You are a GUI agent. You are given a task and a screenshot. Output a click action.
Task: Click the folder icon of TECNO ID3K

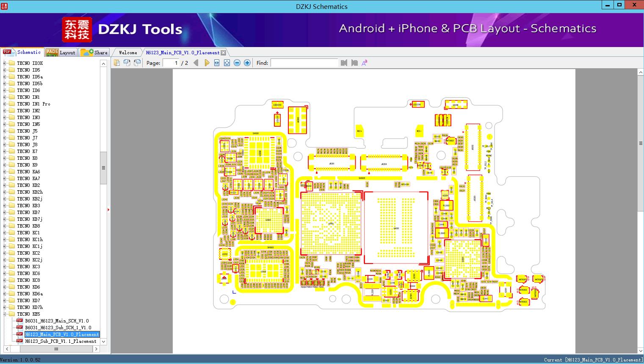click(12, 63)
